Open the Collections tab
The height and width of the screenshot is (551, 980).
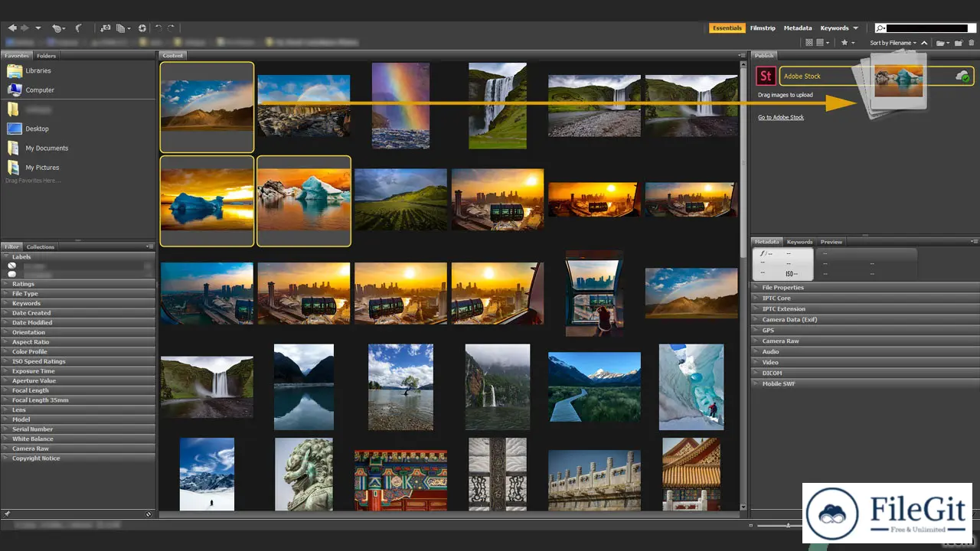(41, 246)
